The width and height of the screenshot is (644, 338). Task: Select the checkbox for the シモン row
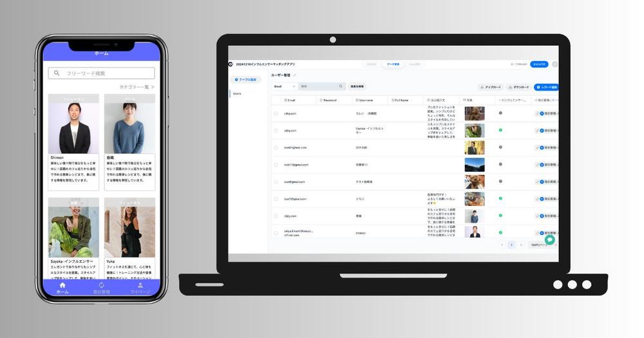[x=276, y=199]
